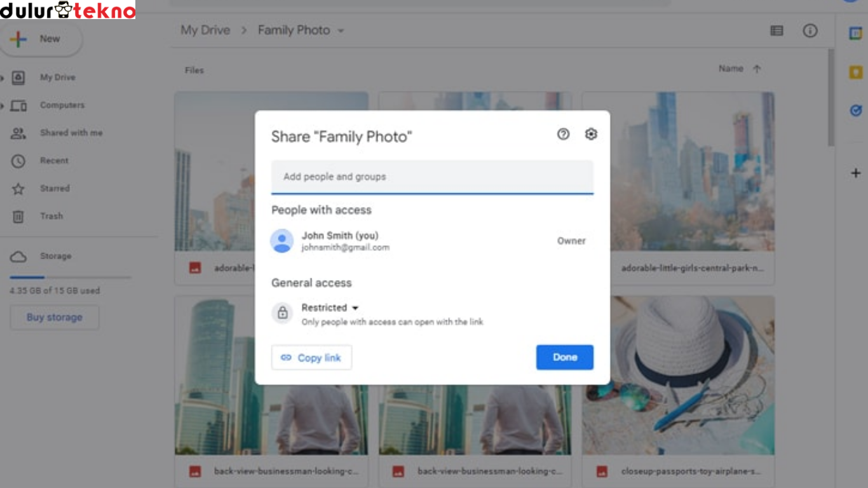Open share settings gear icon
Screen dimensions: 868x488
(591, 134)
